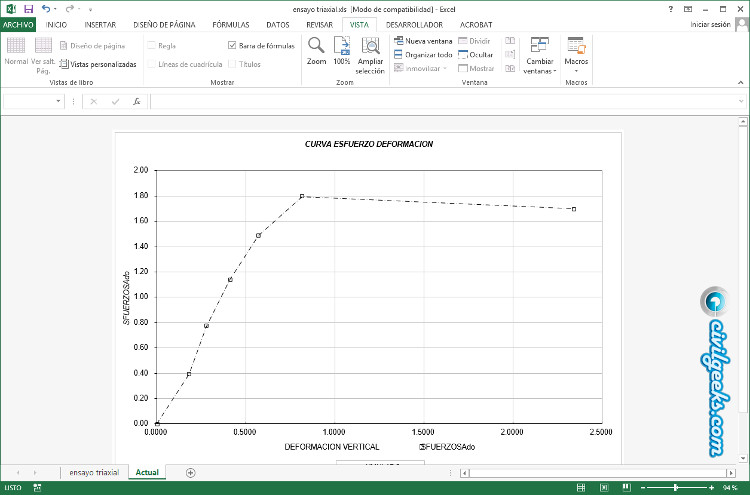Click Ampliar selección icon
Screen dimensions: 750x495
370,46
